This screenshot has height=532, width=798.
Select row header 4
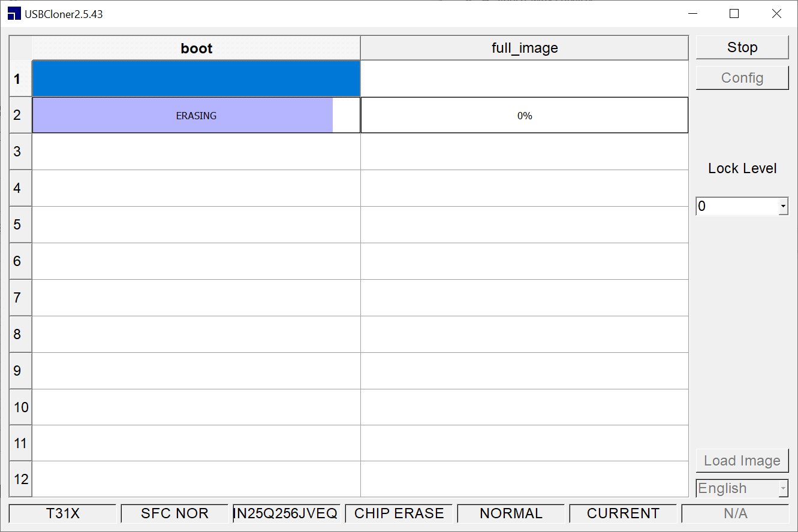point(21,188)
